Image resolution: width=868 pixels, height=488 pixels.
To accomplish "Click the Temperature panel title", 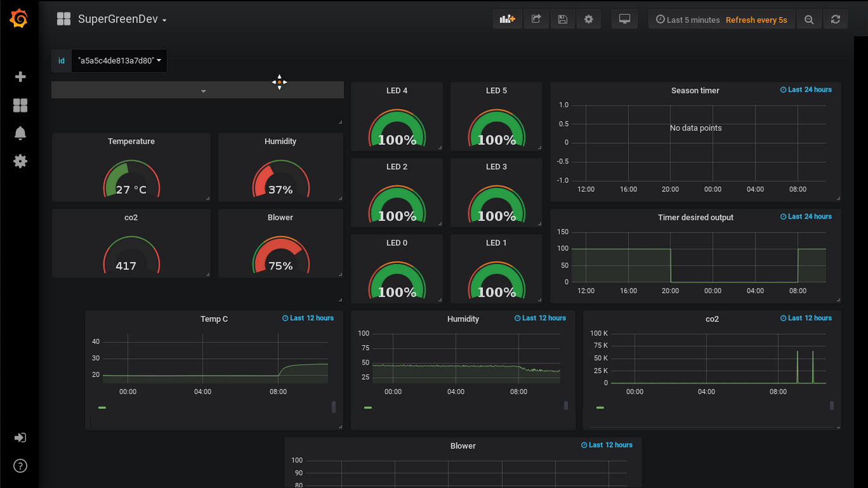I will [x=132, y=141].
